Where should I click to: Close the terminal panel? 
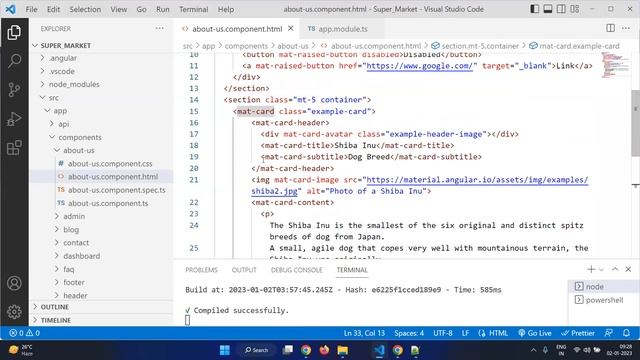coord(628,269)
